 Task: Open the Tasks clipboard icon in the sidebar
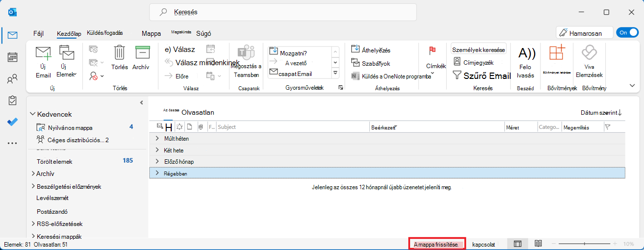pyautogui.click(x=13, y=100)
